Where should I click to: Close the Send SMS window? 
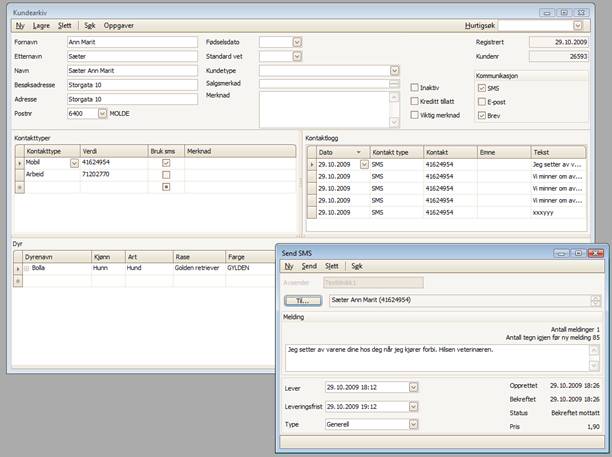click(x=596, y=253)
